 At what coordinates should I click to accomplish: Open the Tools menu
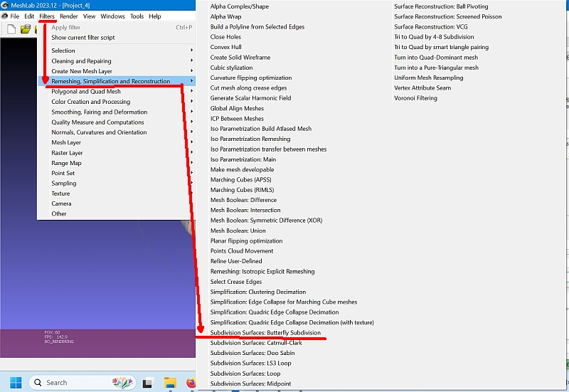(x=137, y=16)
